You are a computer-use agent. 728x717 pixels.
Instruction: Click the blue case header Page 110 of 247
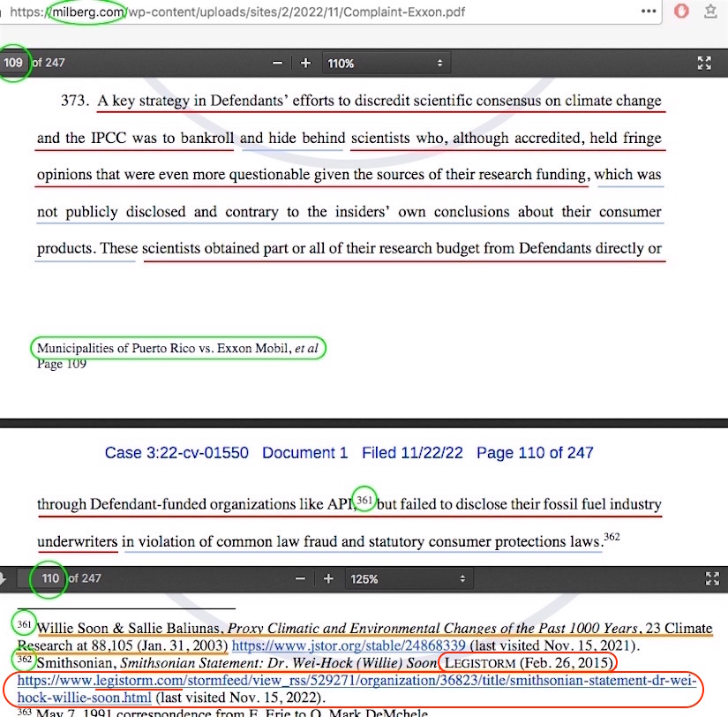click(535, 453)
